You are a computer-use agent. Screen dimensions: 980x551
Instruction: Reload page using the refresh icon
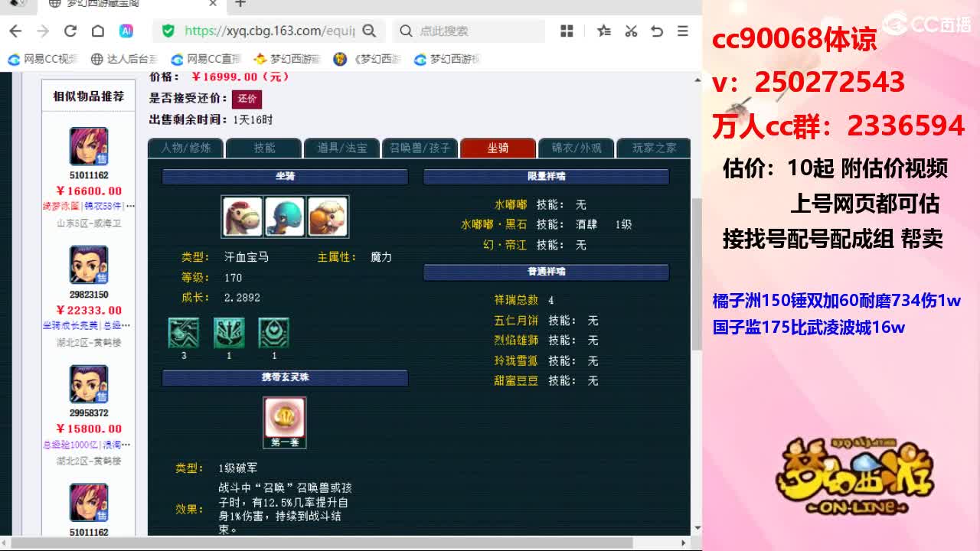(70, 31)
